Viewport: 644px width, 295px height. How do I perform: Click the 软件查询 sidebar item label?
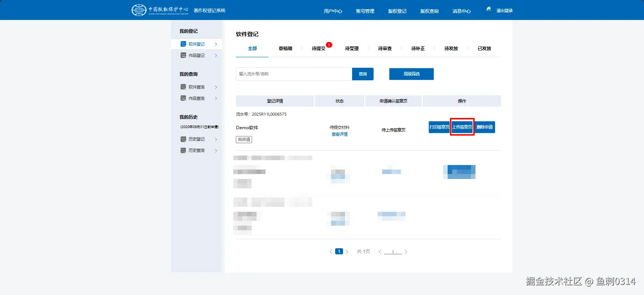196,87
